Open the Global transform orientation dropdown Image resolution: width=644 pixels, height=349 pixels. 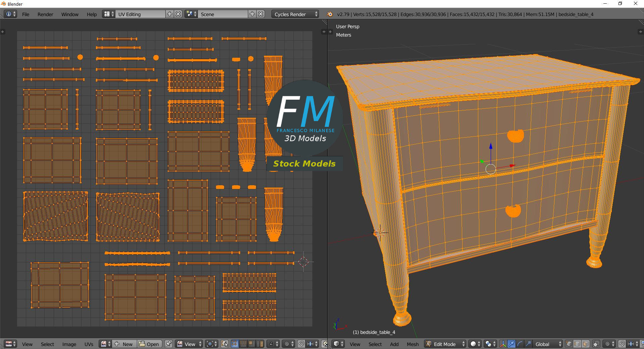(548, 344)
